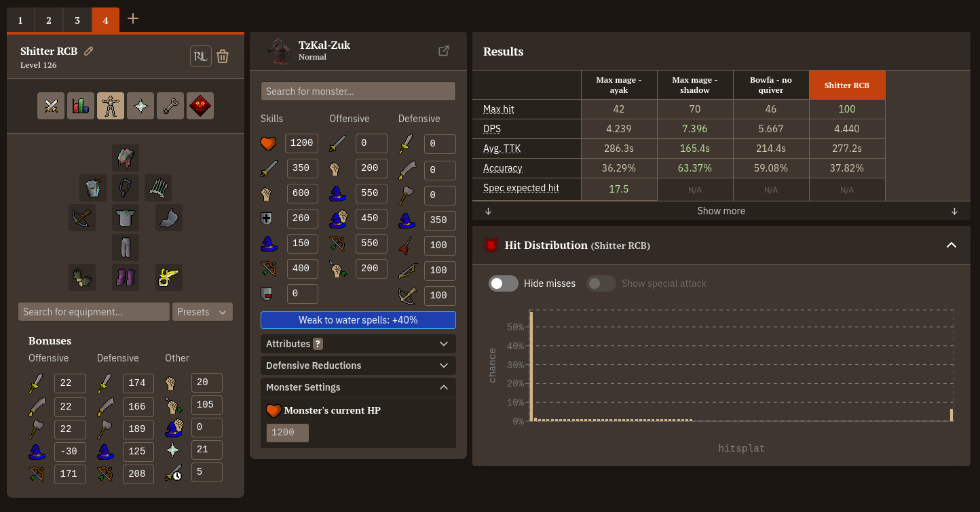Open TzKal-Zuk wiki via external link icon

coord(444,51)
